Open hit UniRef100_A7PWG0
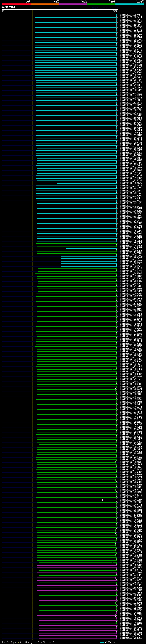146x644 pixels. coord(131,42)
